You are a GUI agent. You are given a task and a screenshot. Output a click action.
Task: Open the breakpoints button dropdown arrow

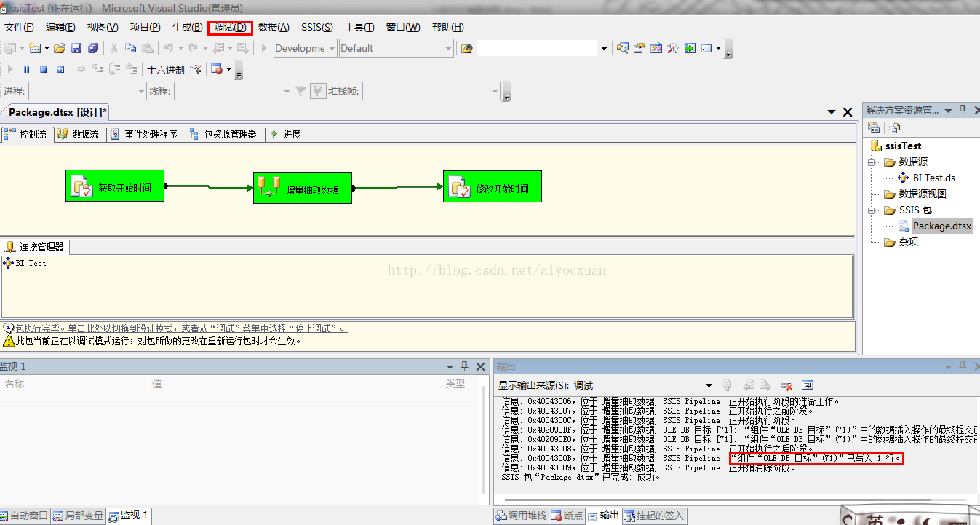tap(228, 70)
